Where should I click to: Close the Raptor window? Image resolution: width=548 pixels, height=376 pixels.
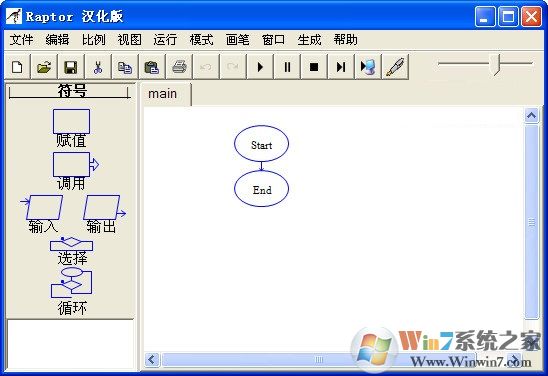click(531, 16)
